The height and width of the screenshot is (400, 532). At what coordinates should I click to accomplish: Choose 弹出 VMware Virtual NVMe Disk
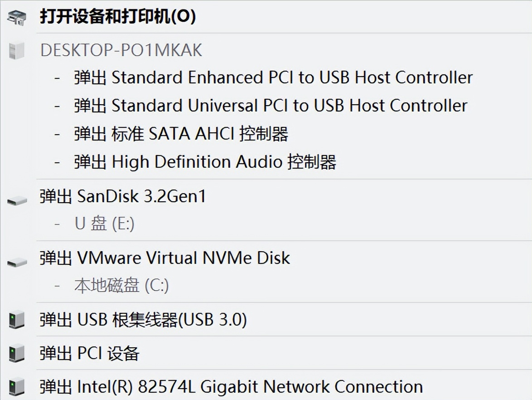tap(164, 258)
